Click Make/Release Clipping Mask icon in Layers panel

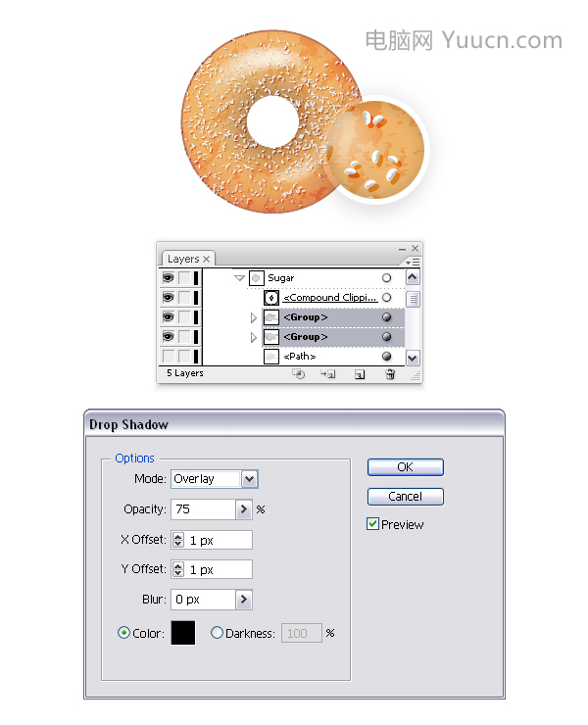click(x=298, y=374)
